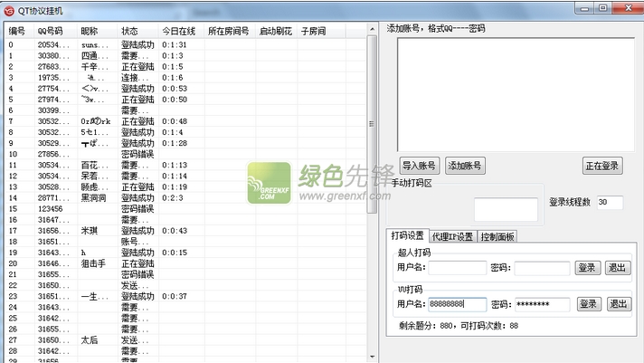Image resolution: width=644 pixels, height=363 pixels.
Task: Focus the 超人打码 用户名 input field
Action: tap(458, 268)
